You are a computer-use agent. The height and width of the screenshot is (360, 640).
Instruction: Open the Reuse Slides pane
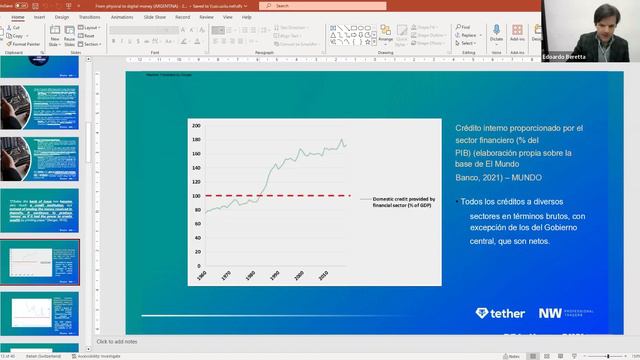(x=70, y=36)
